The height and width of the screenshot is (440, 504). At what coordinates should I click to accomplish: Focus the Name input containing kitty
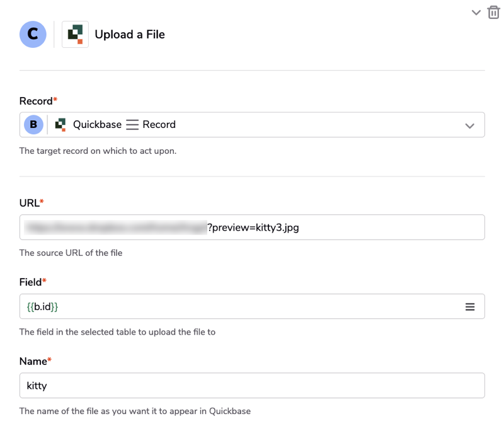coord(252,386)
